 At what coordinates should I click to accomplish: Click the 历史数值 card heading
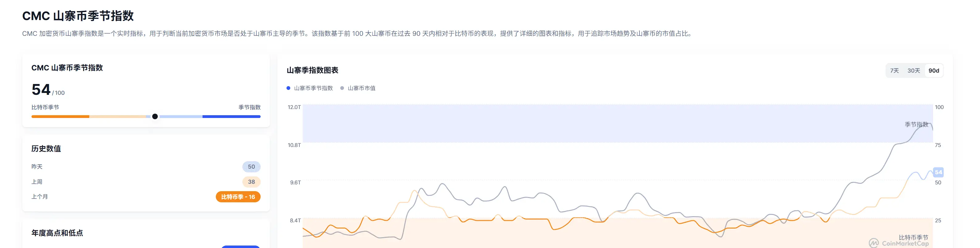pos(46,149)
